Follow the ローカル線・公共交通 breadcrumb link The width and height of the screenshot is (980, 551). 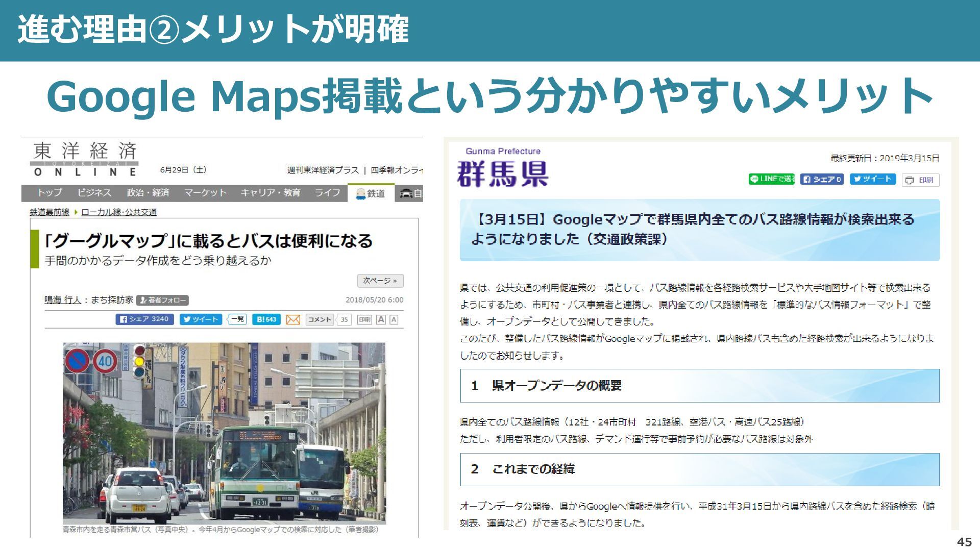point(119,212)
